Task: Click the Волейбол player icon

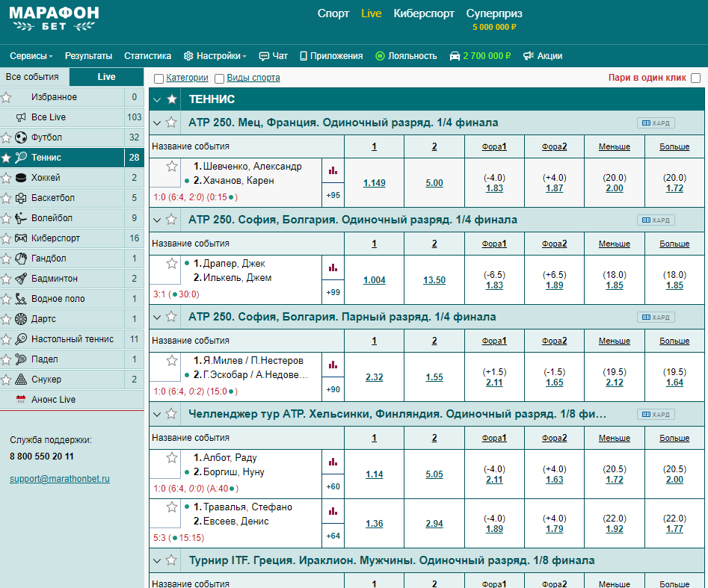Action: point(21,218)
